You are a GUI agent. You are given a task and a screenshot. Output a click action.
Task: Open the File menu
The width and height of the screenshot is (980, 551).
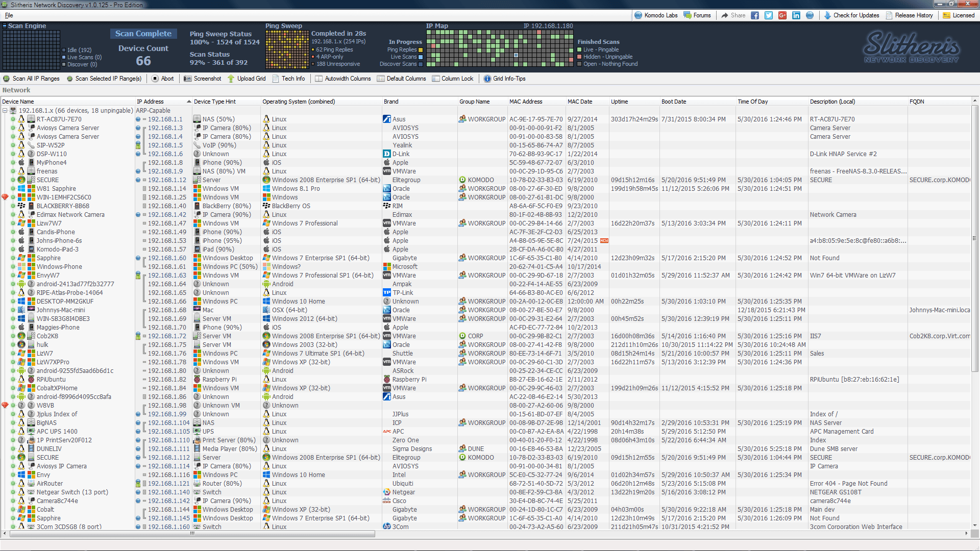pos(9,15)
